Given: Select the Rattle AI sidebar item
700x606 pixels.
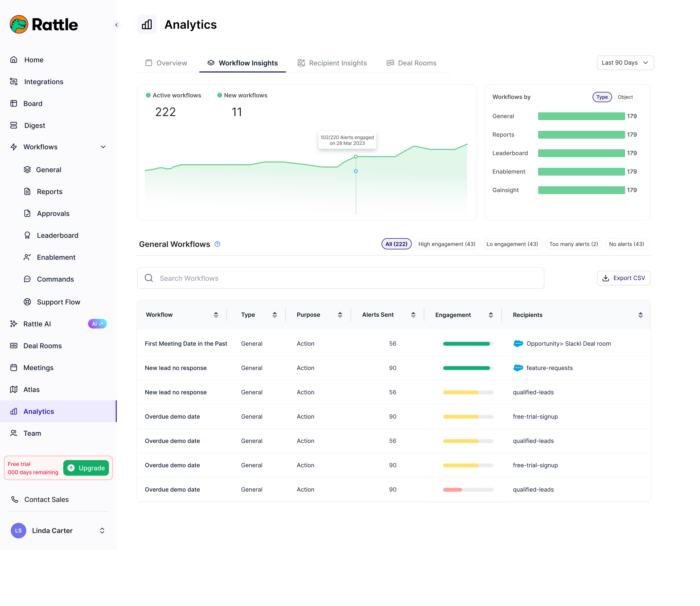Looking at the screenshot, I should (x=37, y=324).
